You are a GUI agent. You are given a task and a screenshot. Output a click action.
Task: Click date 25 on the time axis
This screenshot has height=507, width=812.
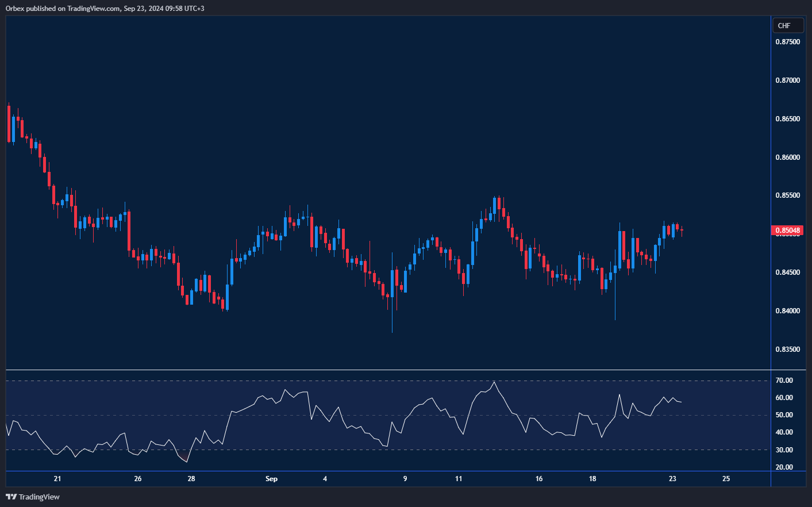click(x=726, y=479)
